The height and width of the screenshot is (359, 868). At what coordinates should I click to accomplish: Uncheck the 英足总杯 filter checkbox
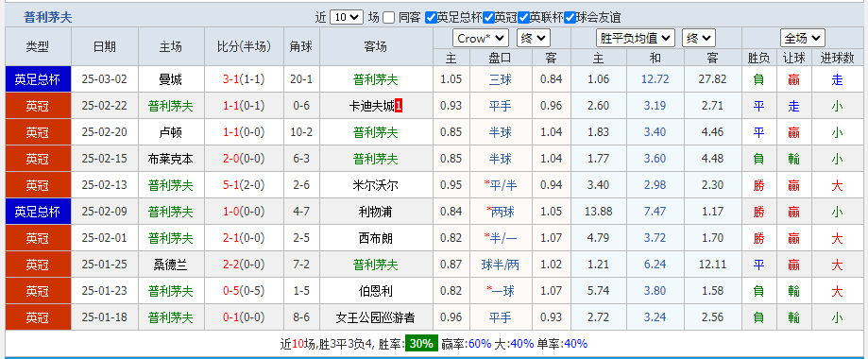coord(431,18)
